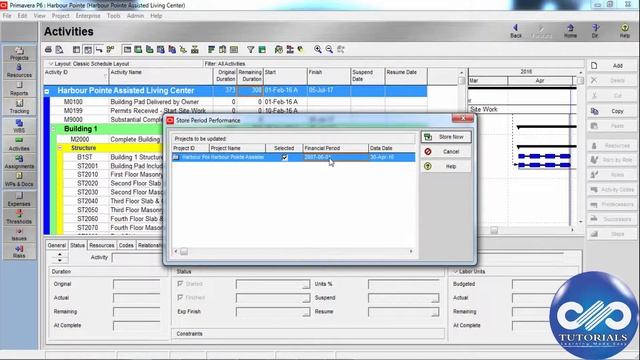
Task: Open WPs & Docs in the sidebar
Action: click(x=19, y=180)
